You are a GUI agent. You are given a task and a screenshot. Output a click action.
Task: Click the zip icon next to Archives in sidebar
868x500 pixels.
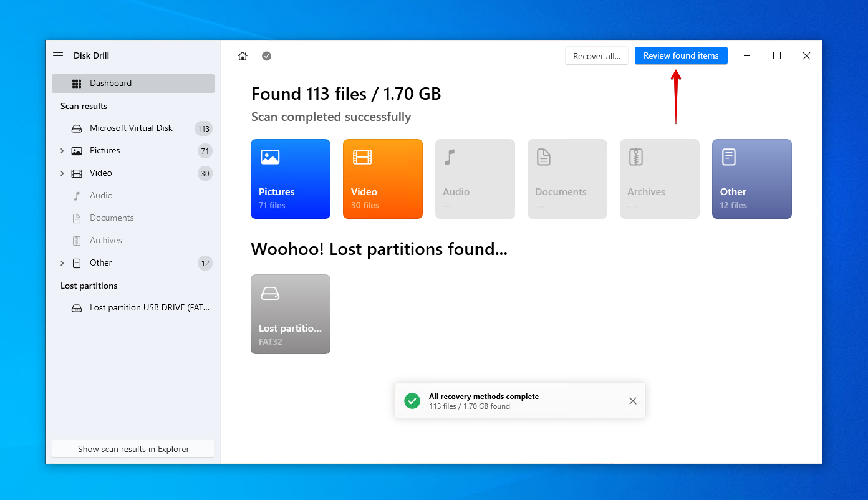pyautogui.click(x=77, y=241)
